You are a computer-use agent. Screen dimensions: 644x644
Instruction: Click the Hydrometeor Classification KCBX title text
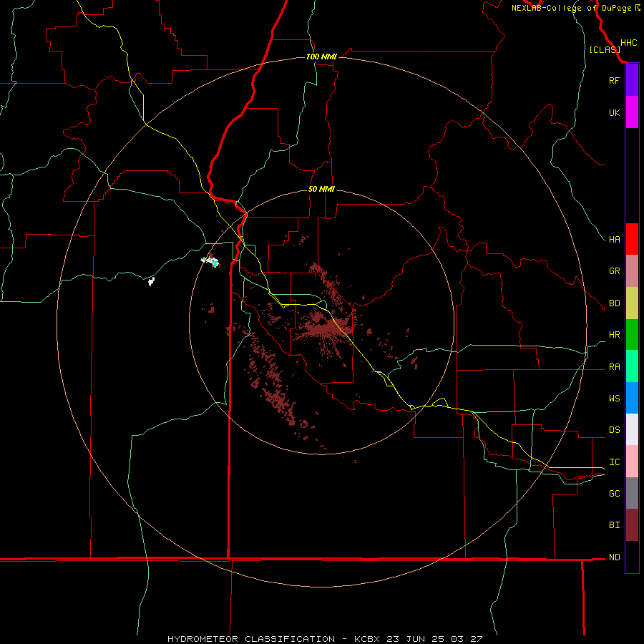pos(325,639)
